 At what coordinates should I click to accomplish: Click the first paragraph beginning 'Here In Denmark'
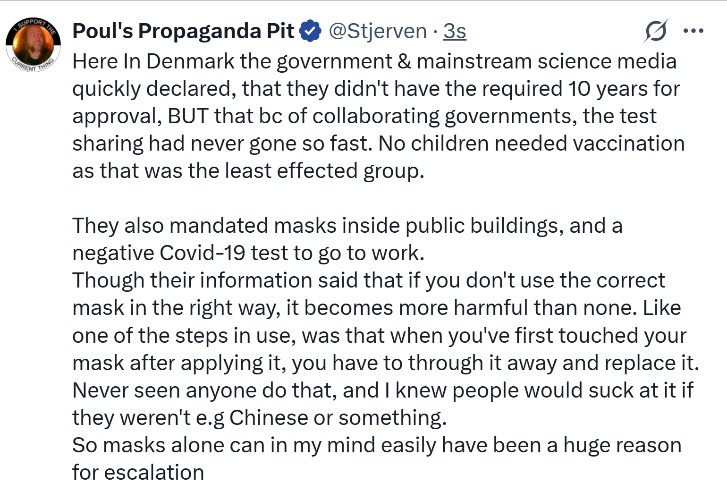378,116
